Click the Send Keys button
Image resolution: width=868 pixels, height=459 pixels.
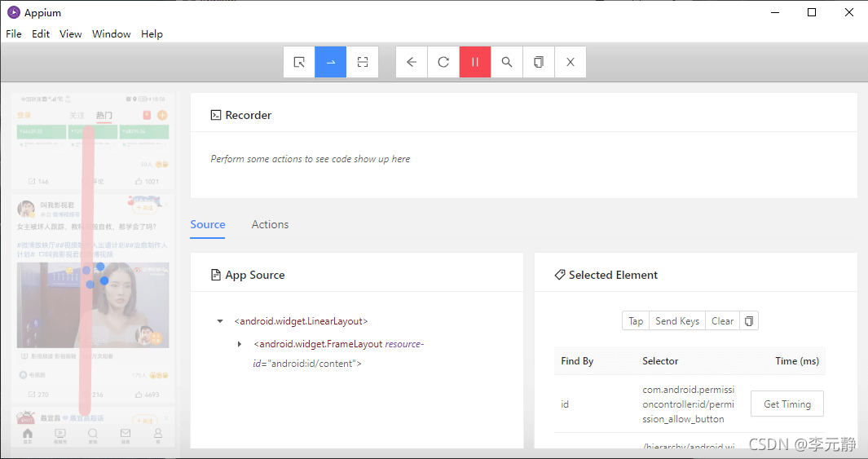point(677,321)
